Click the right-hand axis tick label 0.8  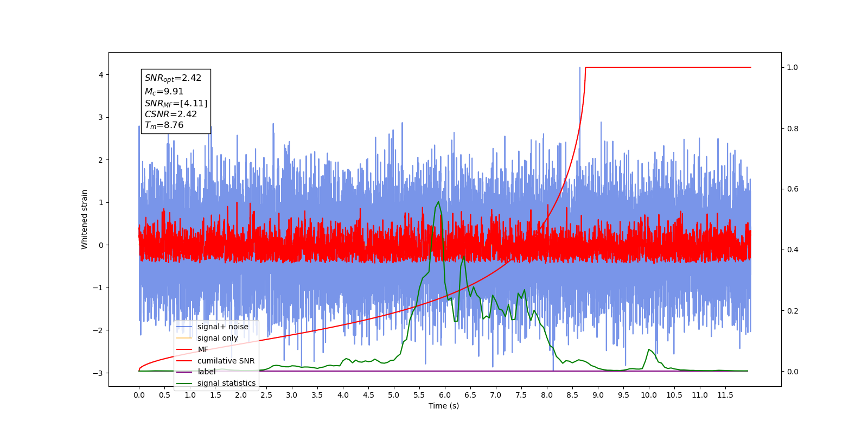tap(793, 129)
